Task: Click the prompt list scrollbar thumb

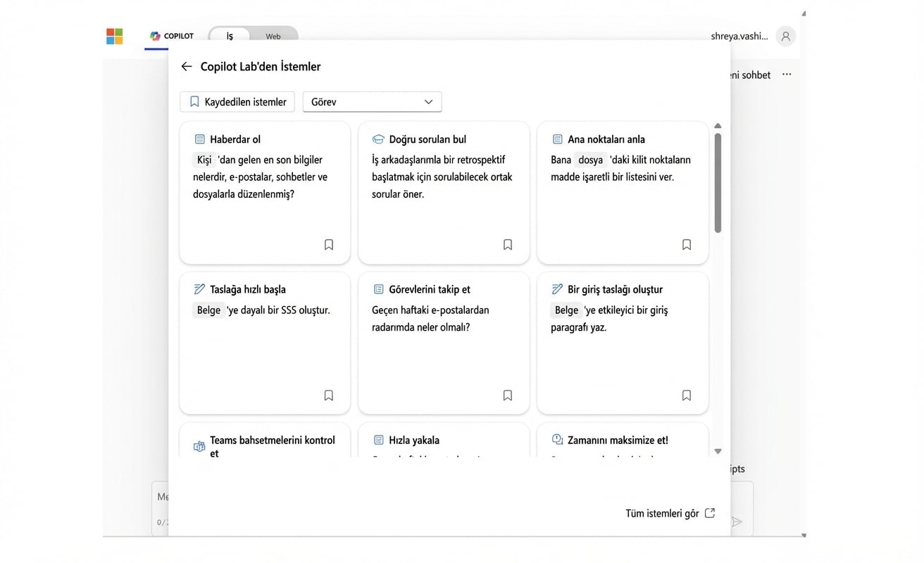Action: click(x=718, y=183)
